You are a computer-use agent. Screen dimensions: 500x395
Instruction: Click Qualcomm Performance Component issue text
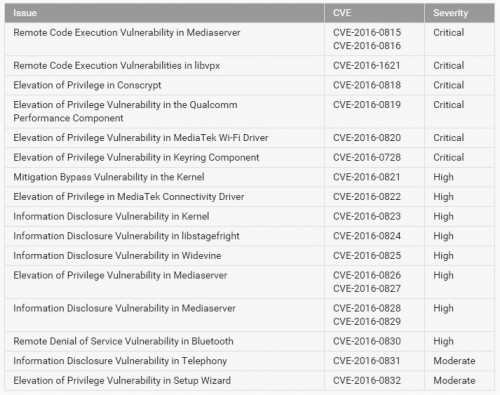[x=125, y=111]
